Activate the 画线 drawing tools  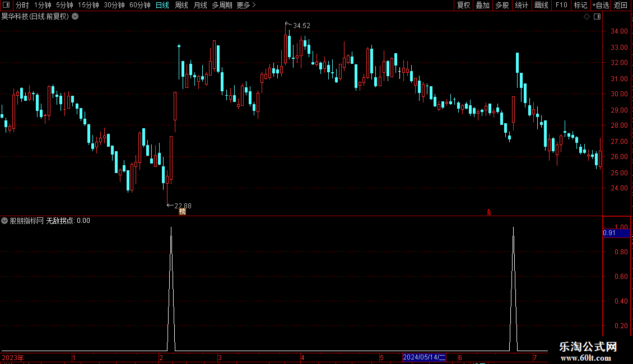point(541,5)
